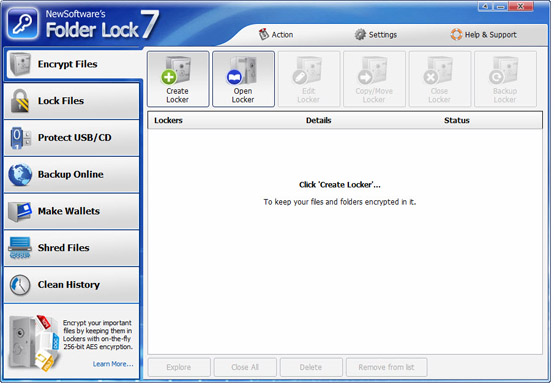Click the Folder Lock key logo icon
The width and height of the screenshot is (560, 392).
tap(22, 24)
